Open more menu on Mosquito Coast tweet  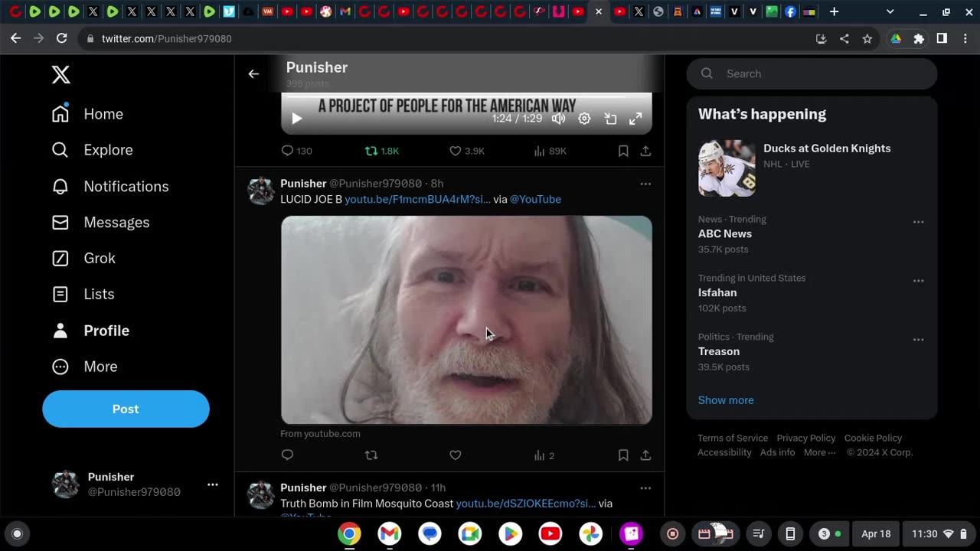coord(645,488)
